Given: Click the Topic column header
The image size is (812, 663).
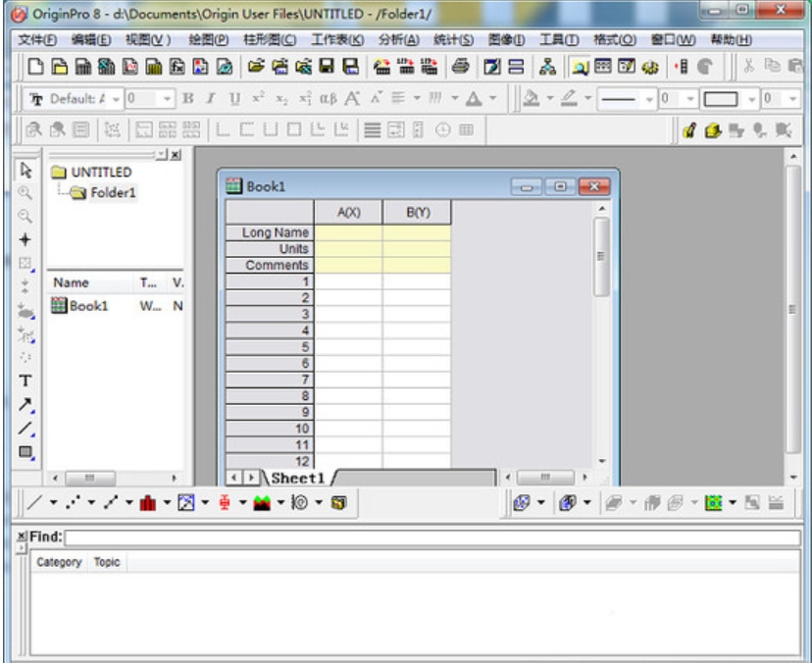Looking at the screenshot, I should pyautogui.click(x=107, y=563).
